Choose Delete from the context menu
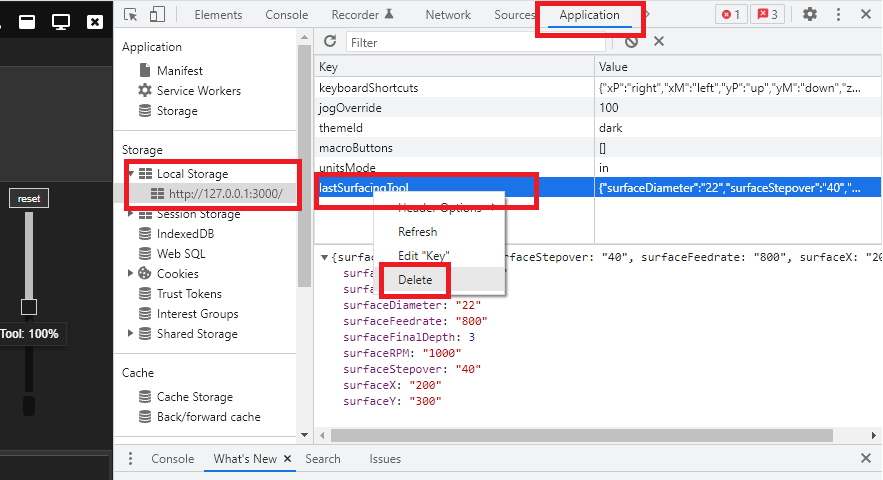Screen dimensions: 883x480 coord(415,280)
